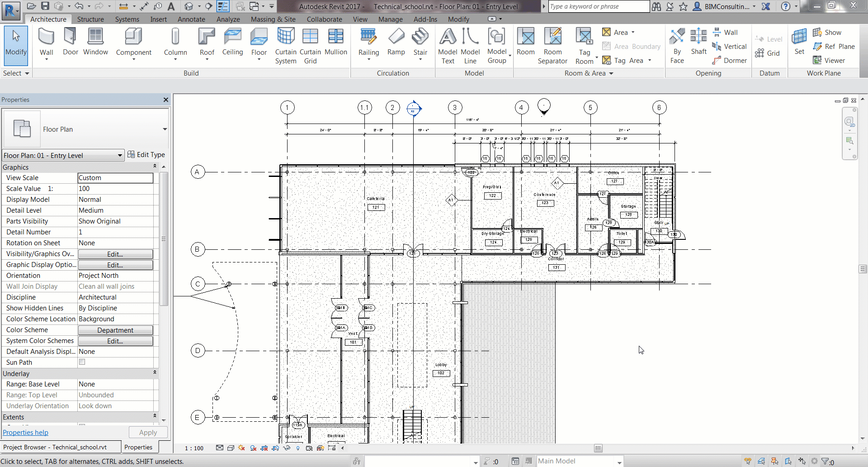Open the Area tool dropdown arrow
Screen dimensions: 868x467
tap(633, 32)
